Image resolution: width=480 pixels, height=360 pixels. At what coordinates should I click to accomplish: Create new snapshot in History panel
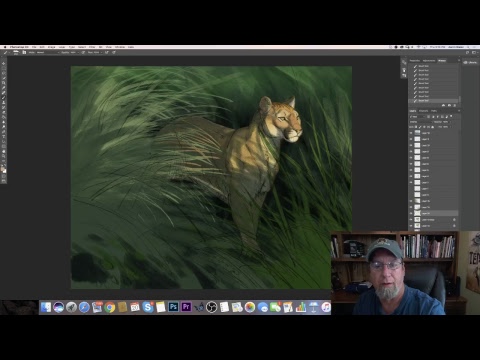pyautogui.click(x=449, y=105)
